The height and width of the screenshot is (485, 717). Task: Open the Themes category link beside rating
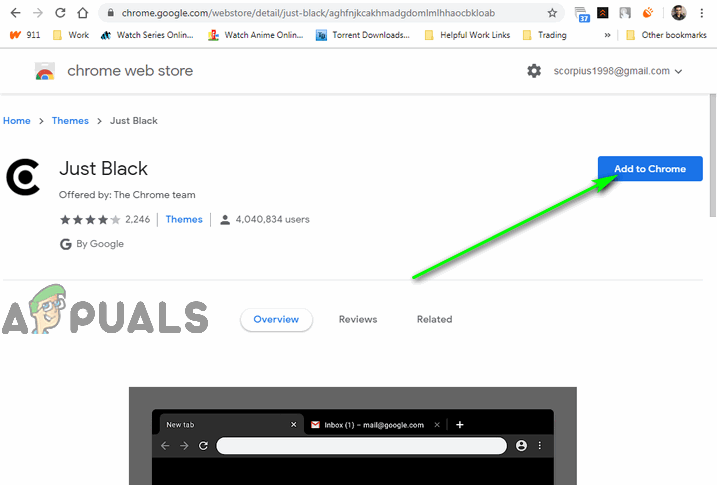coord(184,219)
